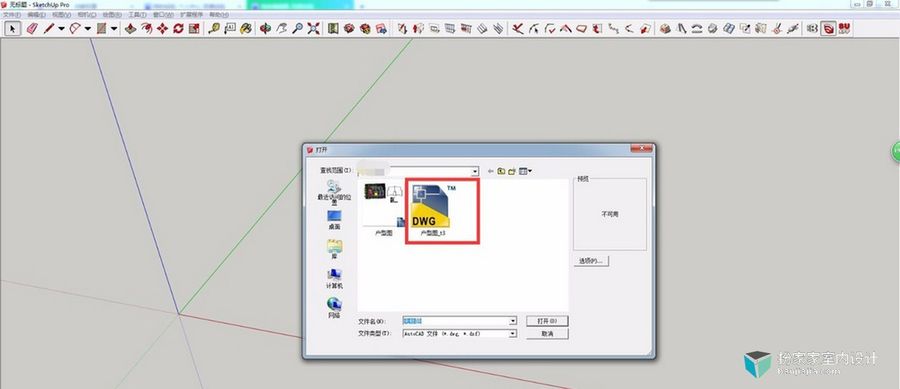The width and height of the screenshot is (900, 389).
Task: Expand the line tool dropdown arrow
Action: click(61, 28)
